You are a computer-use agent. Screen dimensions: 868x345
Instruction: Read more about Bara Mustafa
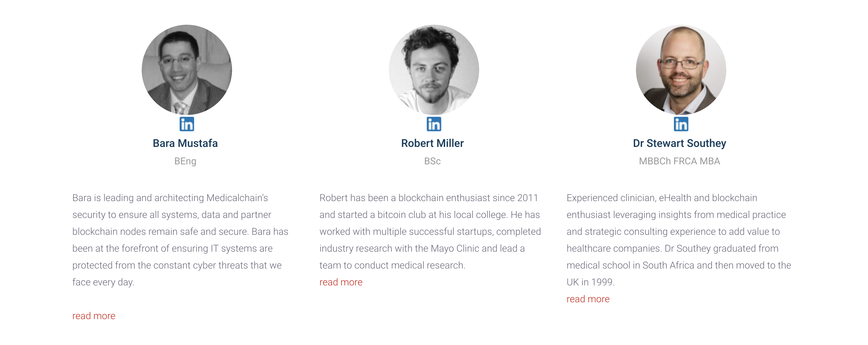(94, 316)
